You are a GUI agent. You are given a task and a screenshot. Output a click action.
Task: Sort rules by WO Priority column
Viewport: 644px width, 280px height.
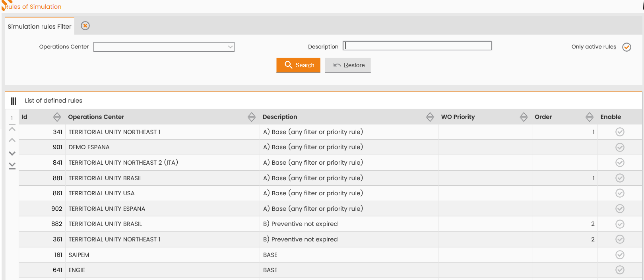524,117
